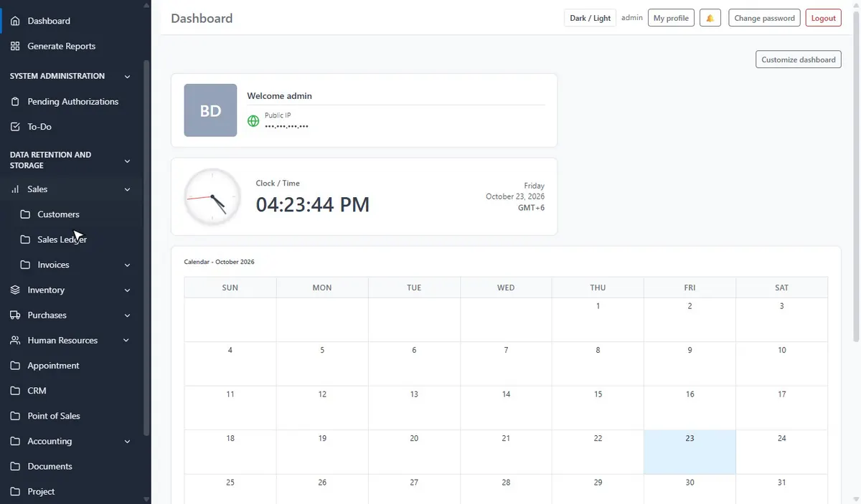Collapse the Sales submenu chevron

127,189
